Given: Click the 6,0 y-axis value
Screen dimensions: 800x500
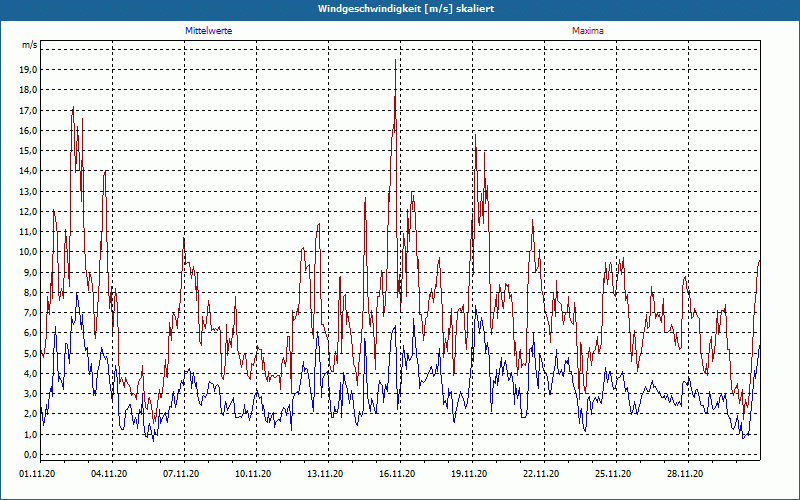Looking at the screenshot, I should coord(30,333).
